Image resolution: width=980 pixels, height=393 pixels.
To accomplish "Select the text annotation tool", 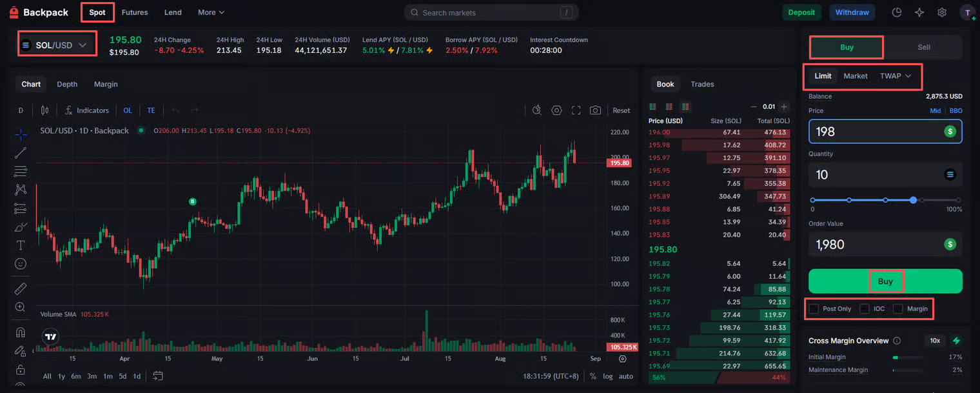I will tap(21, 245).
